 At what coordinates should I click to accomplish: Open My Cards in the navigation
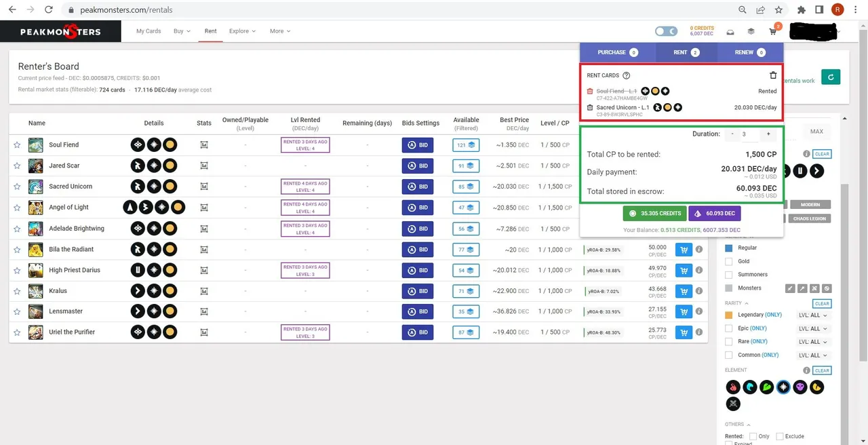pyautogui.click(x=149, y=31)
